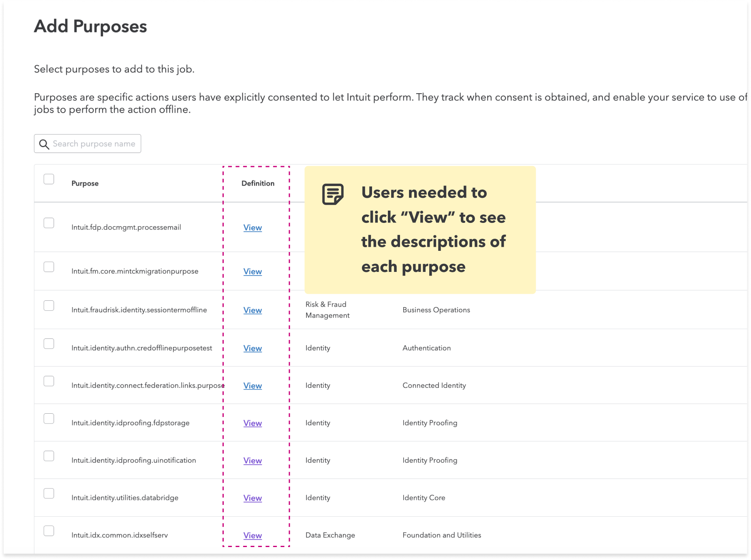Tick checkbox for Intuit.fraudrisk.identity.sessiontermoffline
Screen dimensions: 751x560
49,306
